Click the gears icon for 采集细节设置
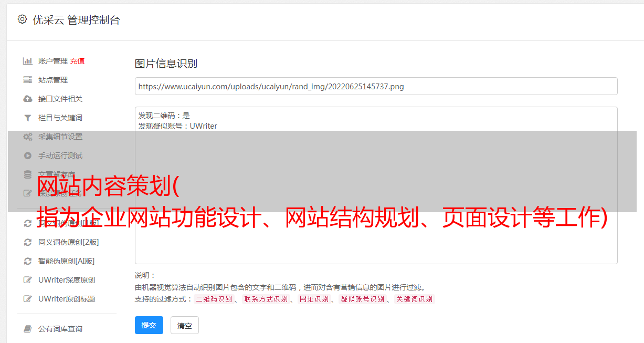Screen dimensions: 644x343 coord(28,137)
